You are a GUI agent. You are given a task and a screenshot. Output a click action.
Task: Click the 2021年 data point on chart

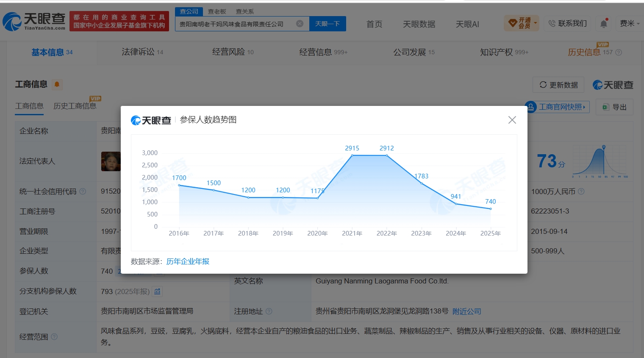coord(352,155)
